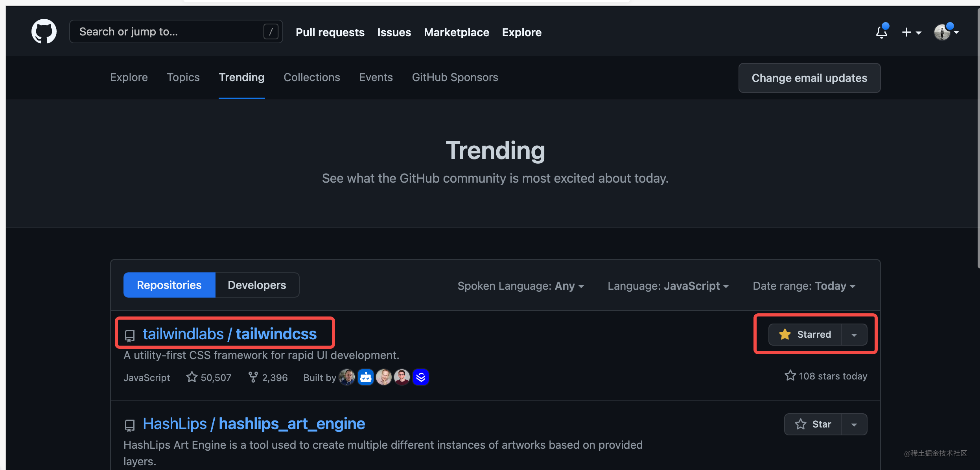Click the repo icon beside HashLips
Screen dimensions: 980x470
click(x=130, y=425)
